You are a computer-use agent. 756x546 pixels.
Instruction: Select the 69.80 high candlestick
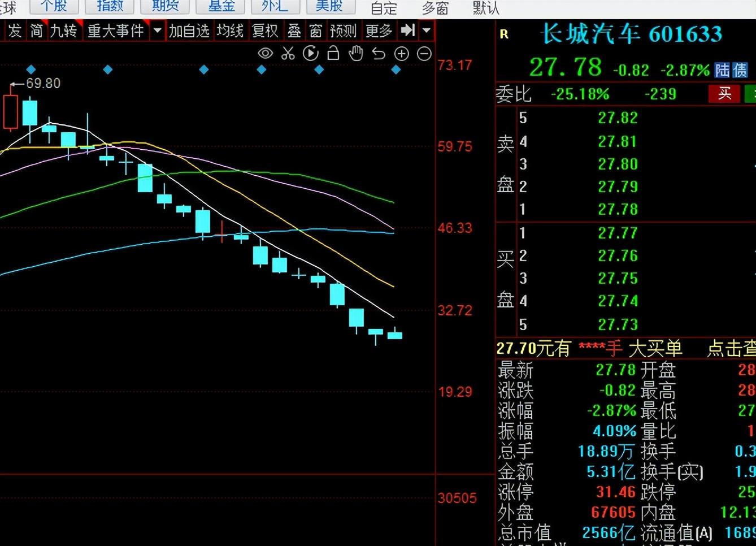pos(11,113)
